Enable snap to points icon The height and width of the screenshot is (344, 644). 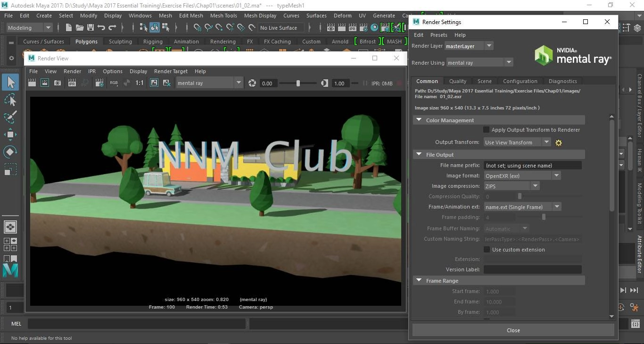[219, 28]
